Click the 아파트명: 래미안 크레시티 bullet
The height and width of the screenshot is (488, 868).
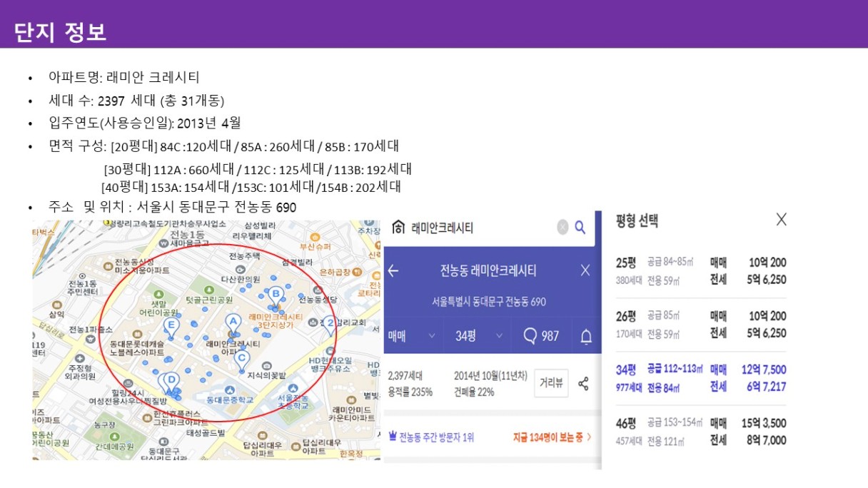[x=124, y=77]
